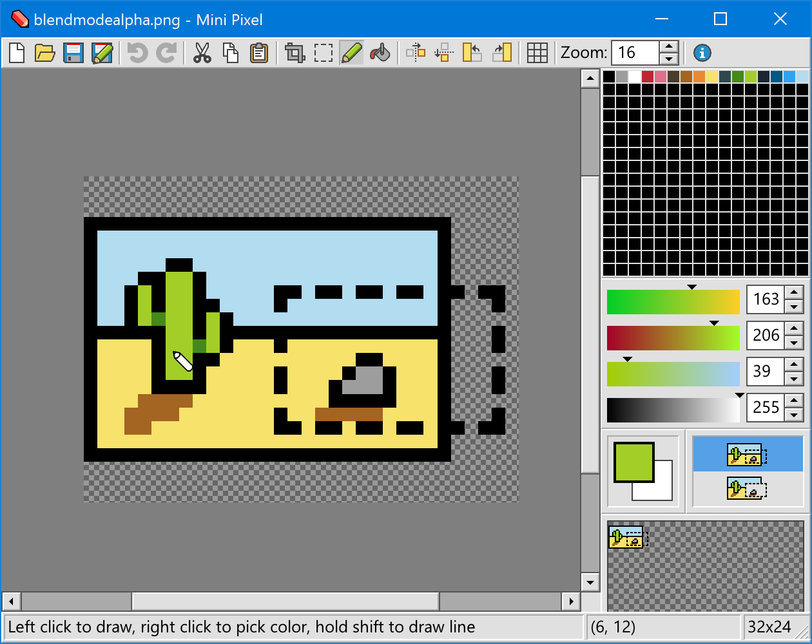Cut the selection with the scissors icon
Screen dimensions: 812x644
click(x=202, y=53)
